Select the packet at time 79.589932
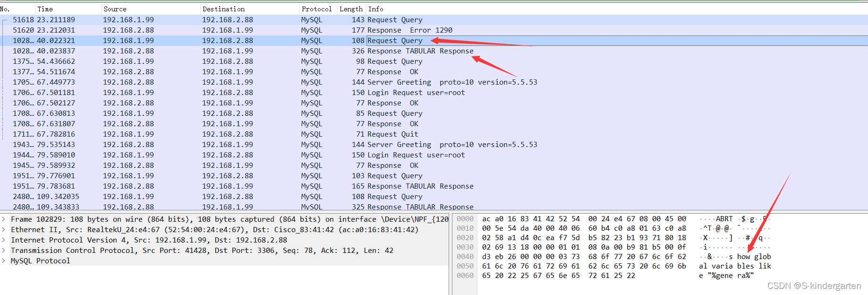The width and height of the screenshot is (868, 295). (434, 165)
